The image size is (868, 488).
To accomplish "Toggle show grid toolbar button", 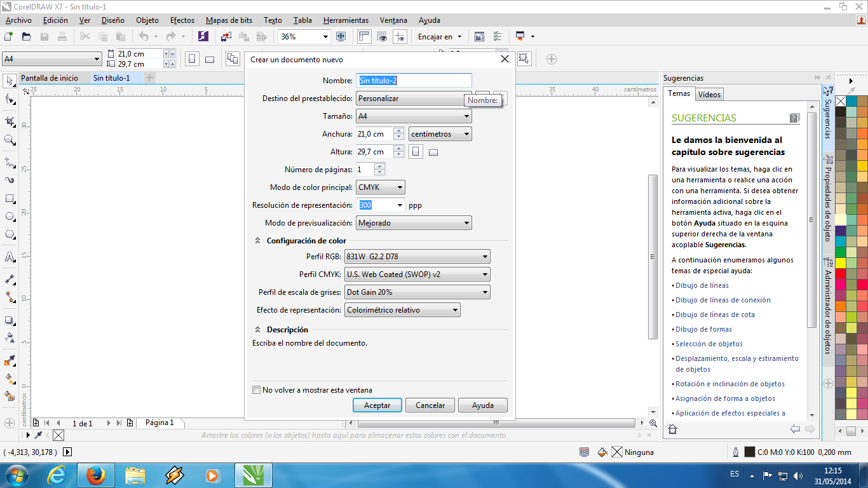I will pyautogui.click(x=382, y=37).
